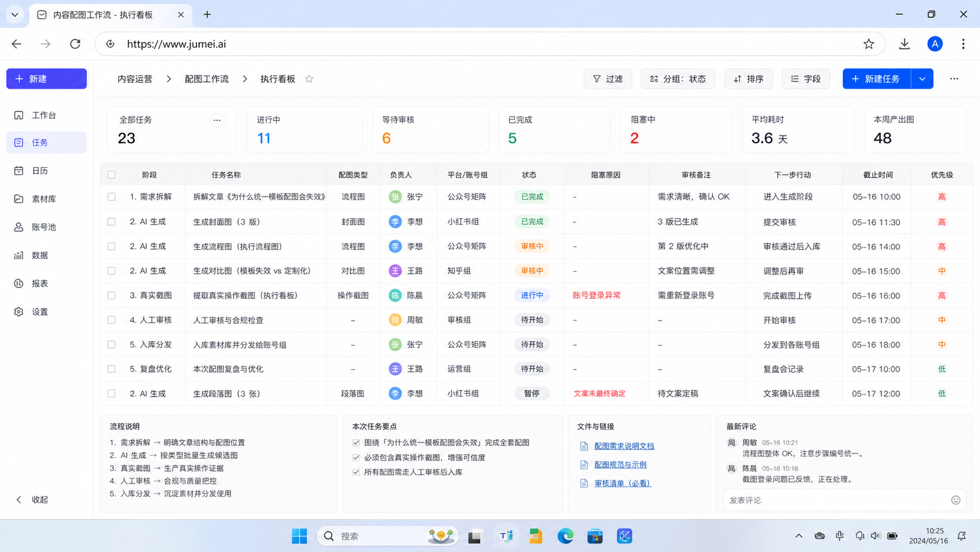Open Teams from the taskbar
This screenshot has height=552, width=980.
coord(505,536)
